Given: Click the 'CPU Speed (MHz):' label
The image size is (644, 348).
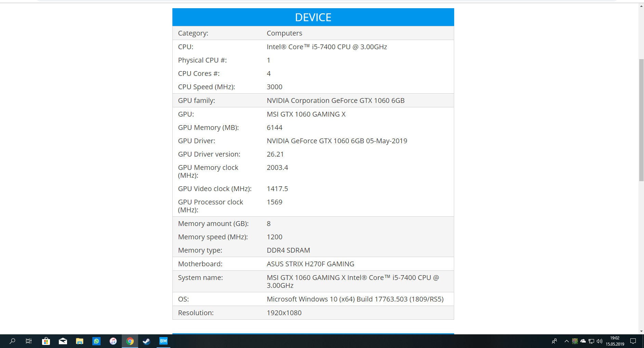Looking at the screenshot, I should [x=207, y=87].
